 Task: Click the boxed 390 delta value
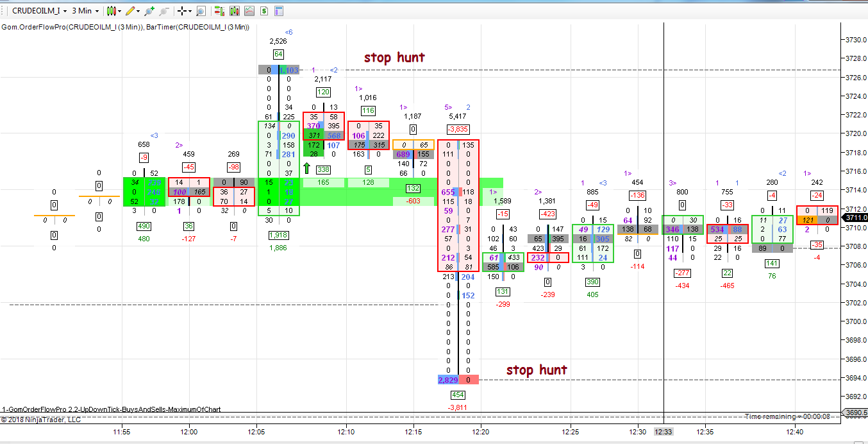point(593,282)
